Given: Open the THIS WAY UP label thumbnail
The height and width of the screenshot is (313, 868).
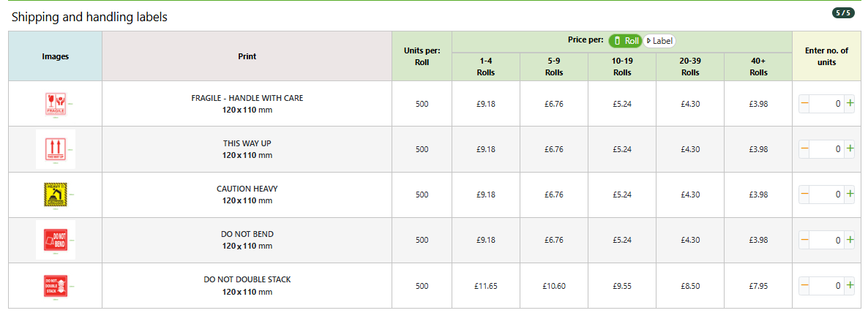Looking at the screenshot, I should 56,149.
